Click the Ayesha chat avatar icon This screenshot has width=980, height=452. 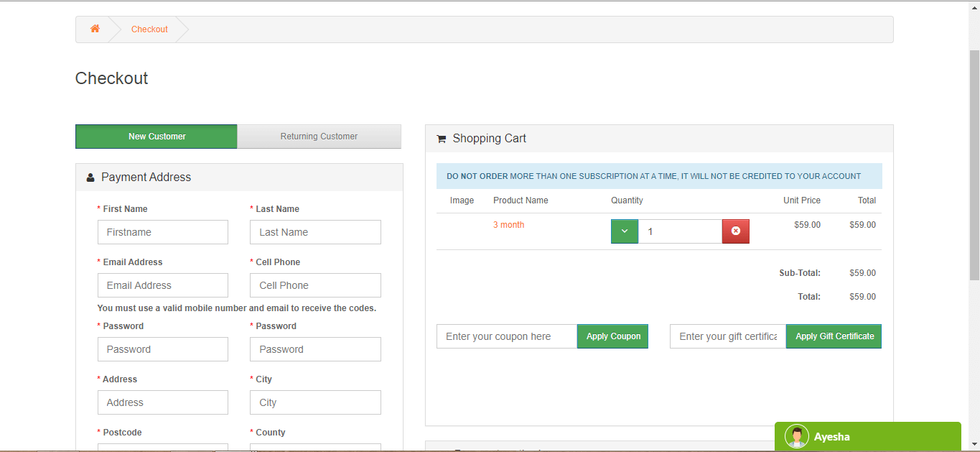(x=796, y=436)
